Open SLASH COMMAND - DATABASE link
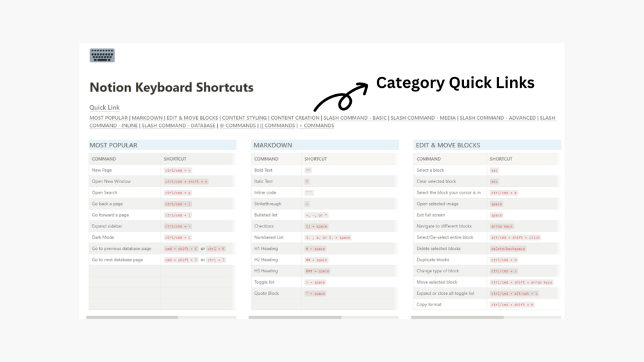Viewport: 644px width, 362px height. pyautogui.click(x=178, y=126)
